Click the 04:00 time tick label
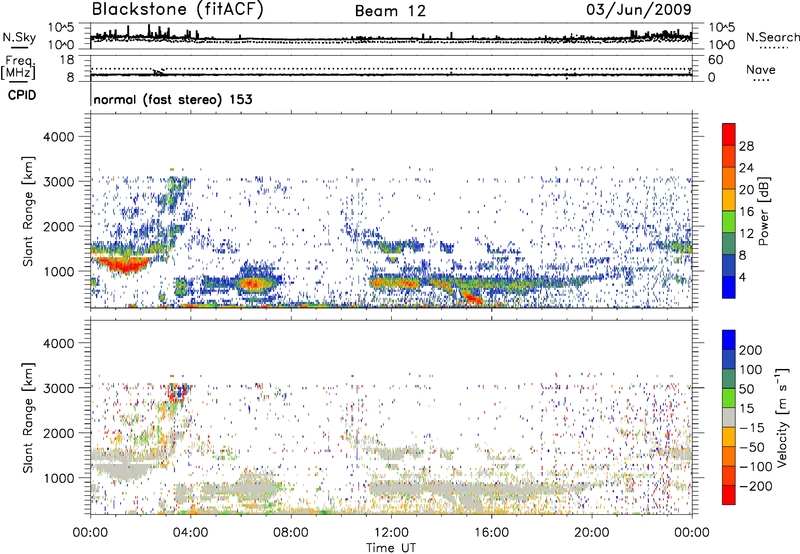 click(x=190, y=533)
